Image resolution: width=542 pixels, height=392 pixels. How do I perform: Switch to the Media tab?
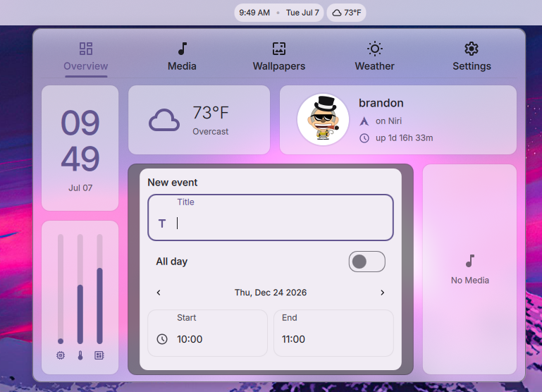[x=182, y=56]
